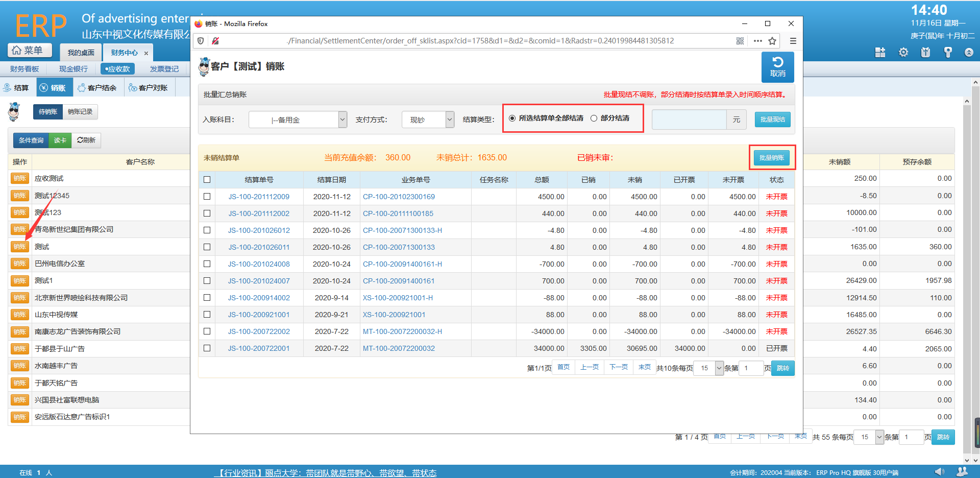The height and width of the screenshot is (478, 980).
Task: Click the 销账 icon for 安远版石达意广告标识1
Action: pos(20,417)
